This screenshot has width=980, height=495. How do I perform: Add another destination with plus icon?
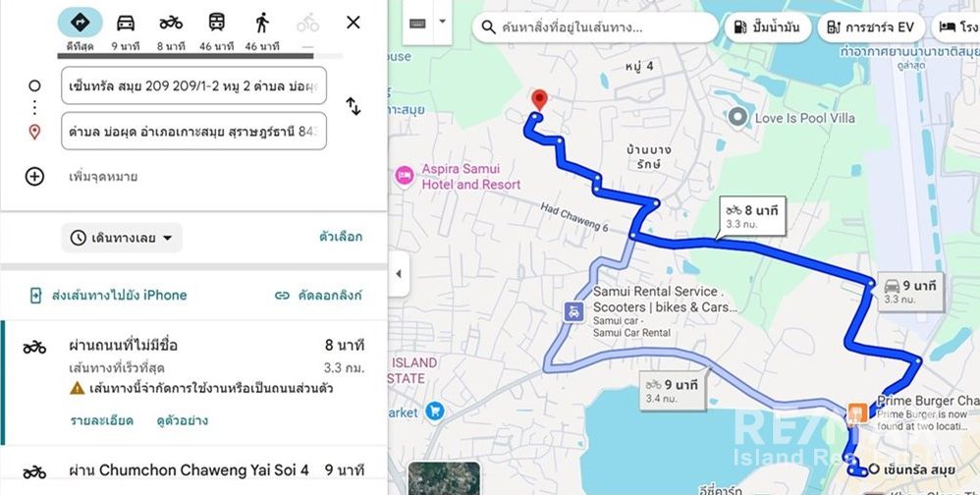[x=34, y=176]
